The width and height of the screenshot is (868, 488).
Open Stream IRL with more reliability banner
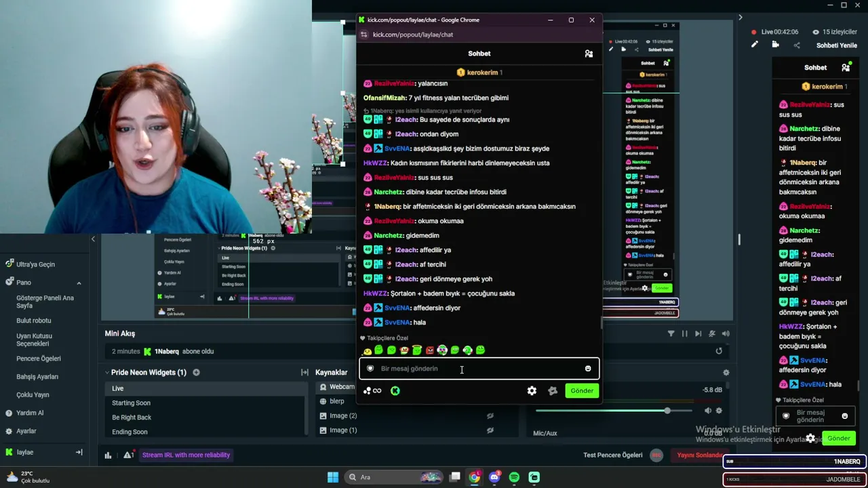pos(186,455)
